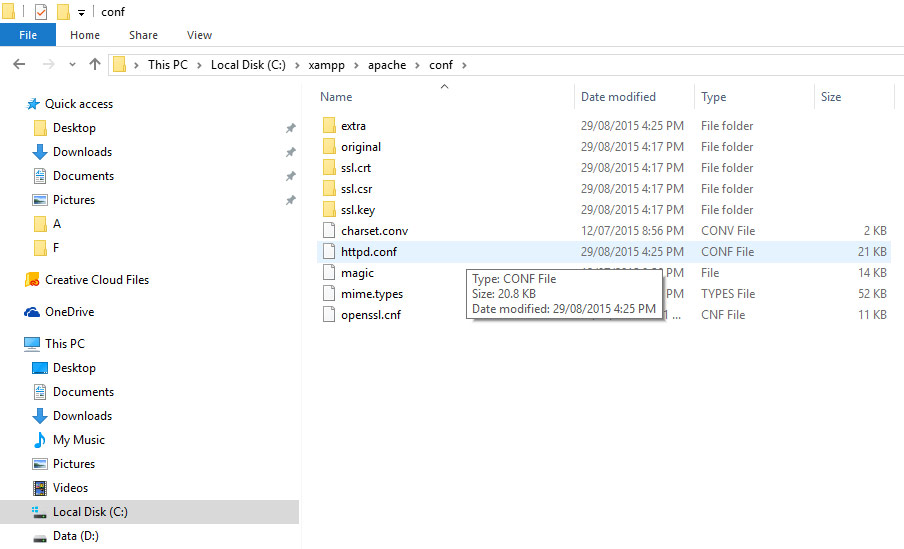Click This PC in address breadcrumb
The width and height of the screenshot is (904, 549).
tap(168, 65)
